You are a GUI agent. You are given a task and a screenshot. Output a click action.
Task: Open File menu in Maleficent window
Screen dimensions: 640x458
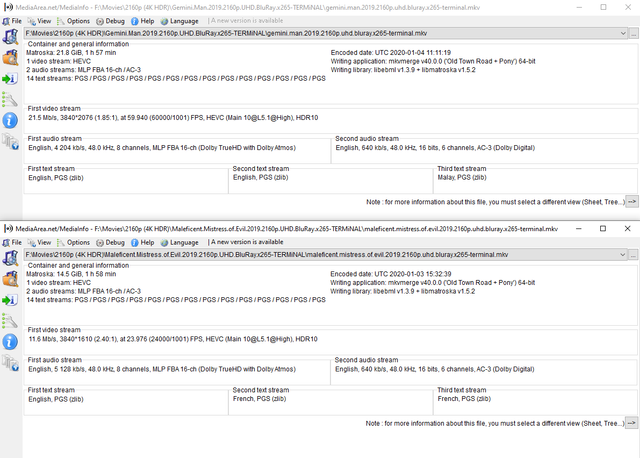tap(12, 242)
